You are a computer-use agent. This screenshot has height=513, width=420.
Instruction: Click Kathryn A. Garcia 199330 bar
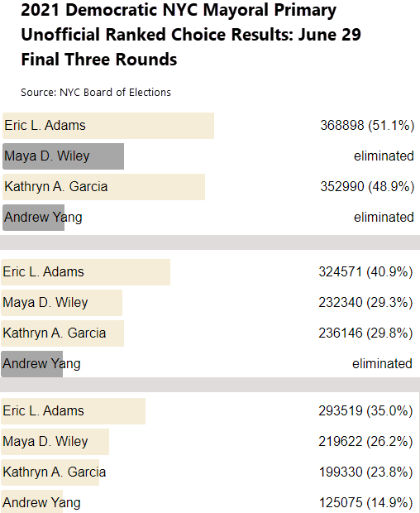[x=50, y=472]
